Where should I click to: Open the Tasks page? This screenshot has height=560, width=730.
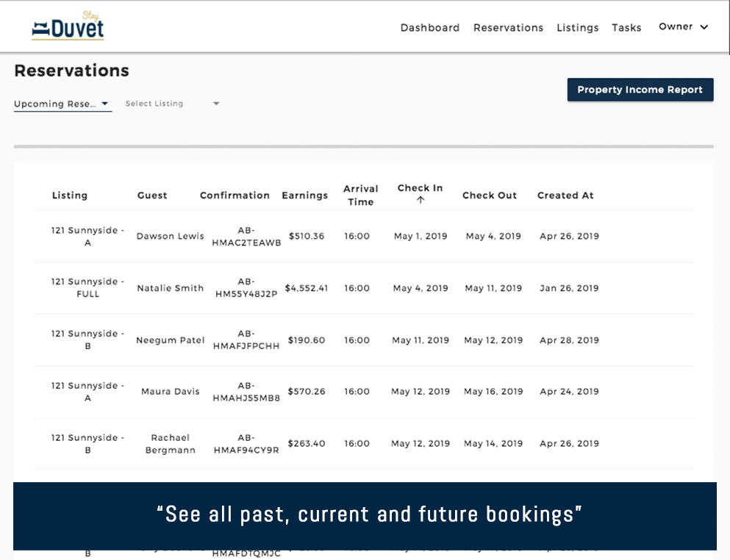626,28
